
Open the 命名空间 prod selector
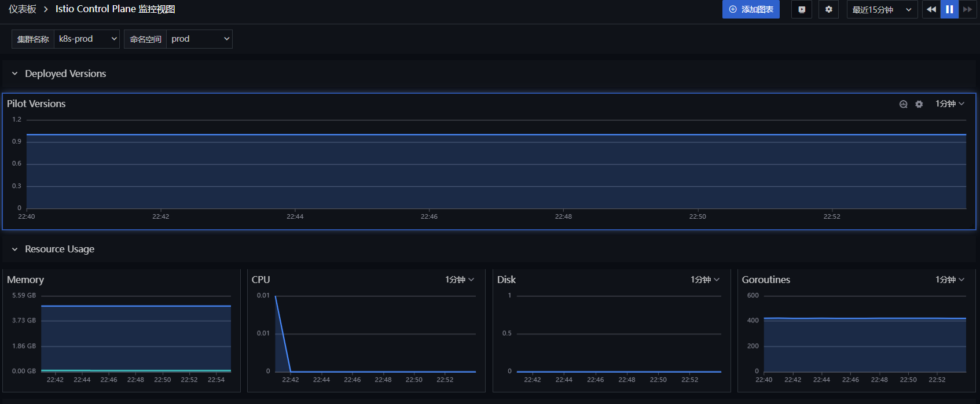[199, 39]
